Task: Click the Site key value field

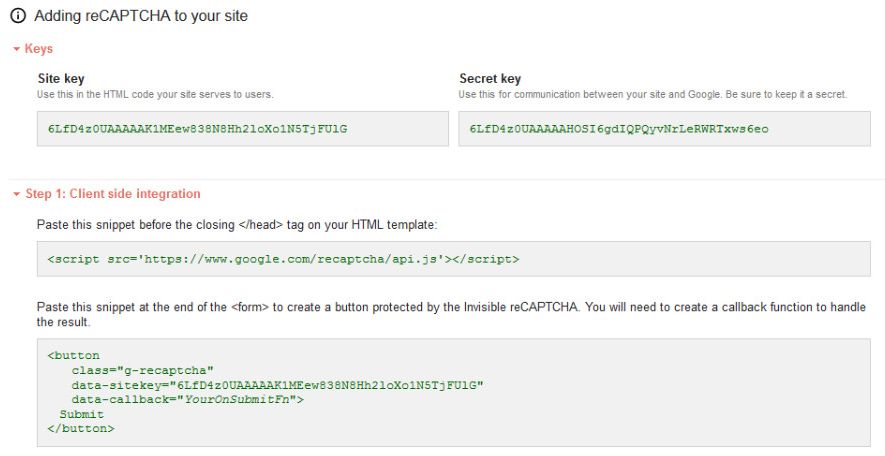Action: pos(242,129)
